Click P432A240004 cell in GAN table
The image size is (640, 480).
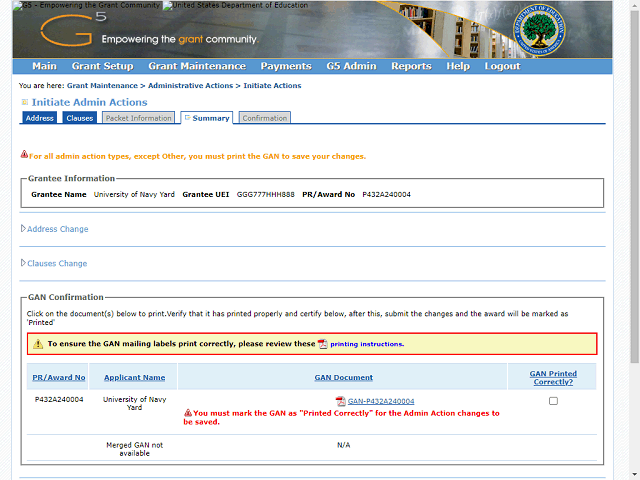click(x=59, y=400)
